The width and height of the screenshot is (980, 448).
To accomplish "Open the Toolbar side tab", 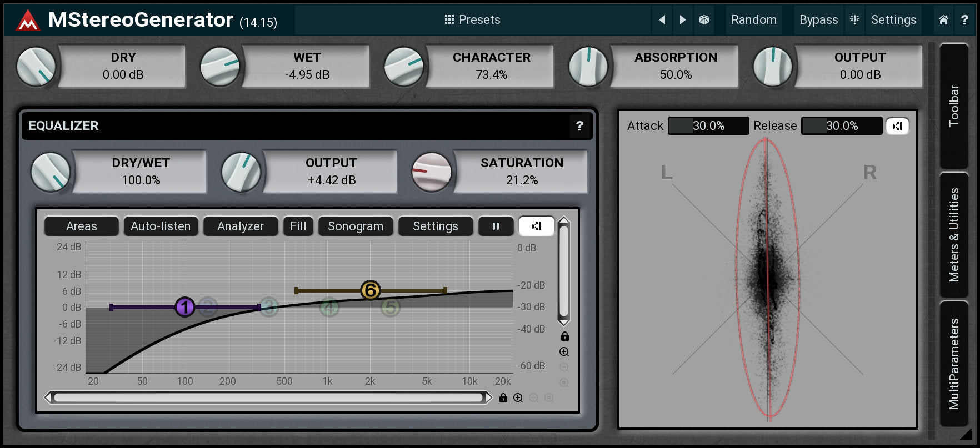I will (954, 105).
